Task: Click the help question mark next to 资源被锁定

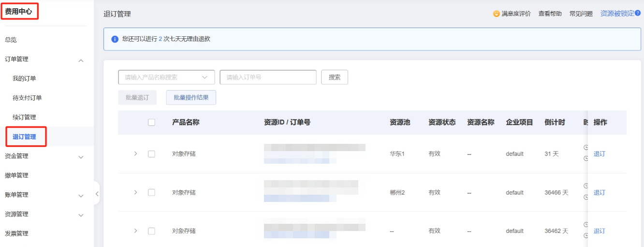Action: click(x=637, y=14)
